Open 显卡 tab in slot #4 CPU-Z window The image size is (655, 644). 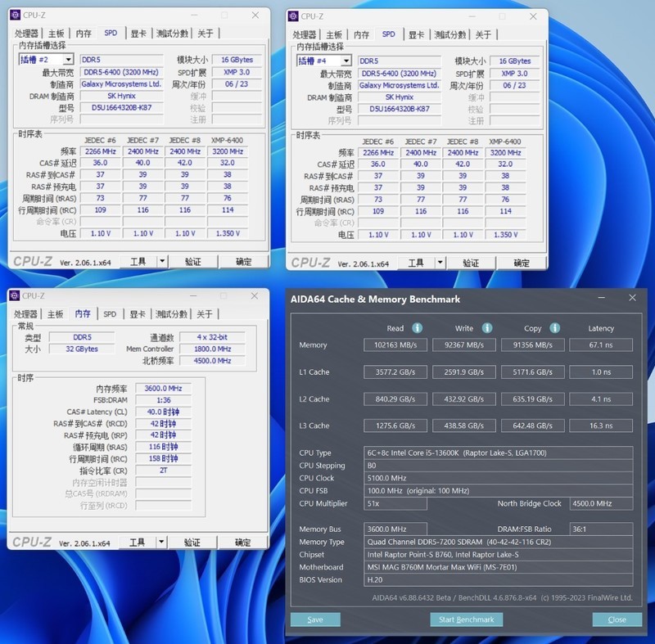click(x=417, y=34)
